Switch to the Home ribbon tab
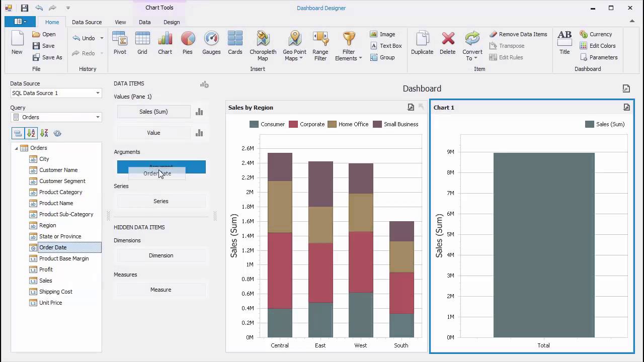Viewport: 644px width, 362px height. [x=52, y=22]
